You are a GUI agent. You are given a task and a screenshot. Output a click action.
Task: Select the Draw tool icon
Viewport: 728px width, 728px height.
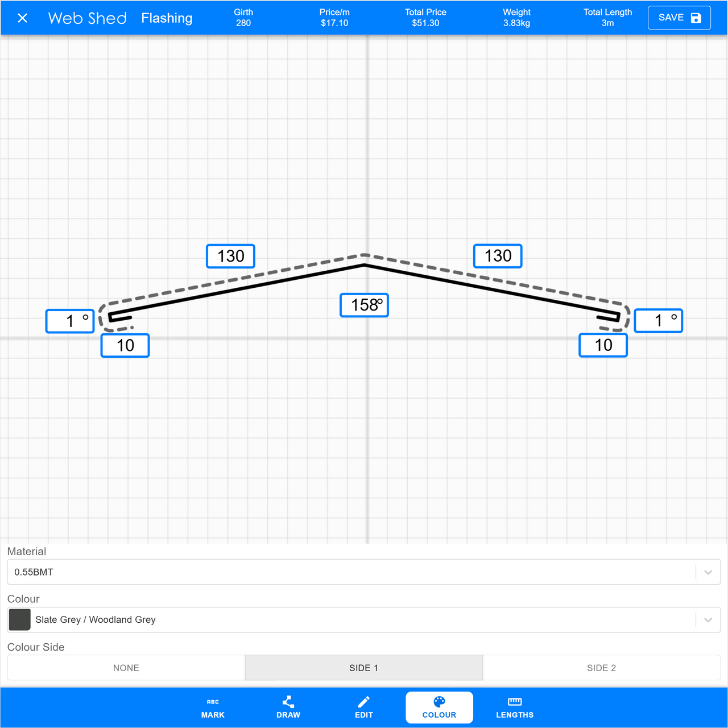pyautogui.click(x=288, y=702)
